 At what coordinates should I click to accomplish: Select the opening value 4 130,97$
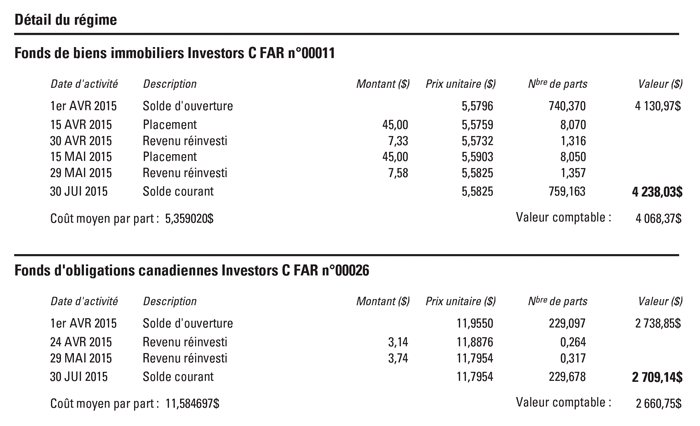(x=658, y=106)
